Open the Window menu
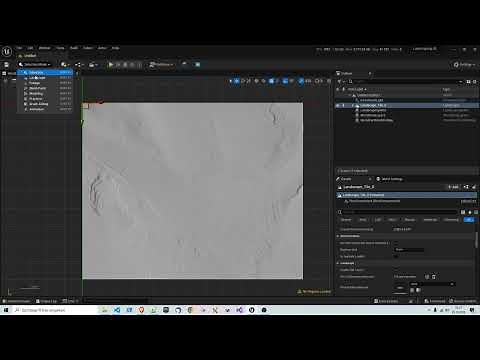This screenshot has height=360, width=480. coord(45,48)
